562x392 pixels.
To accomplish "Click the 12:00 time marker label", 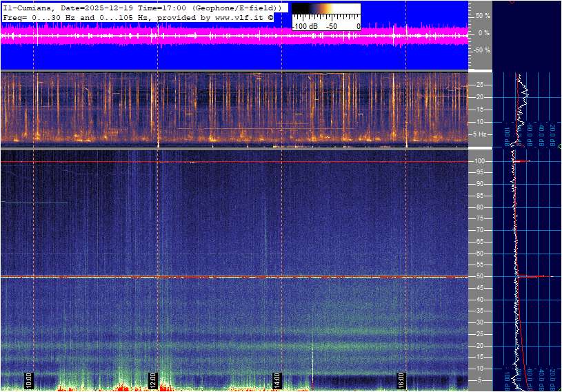I will click(x=152, y=380).
